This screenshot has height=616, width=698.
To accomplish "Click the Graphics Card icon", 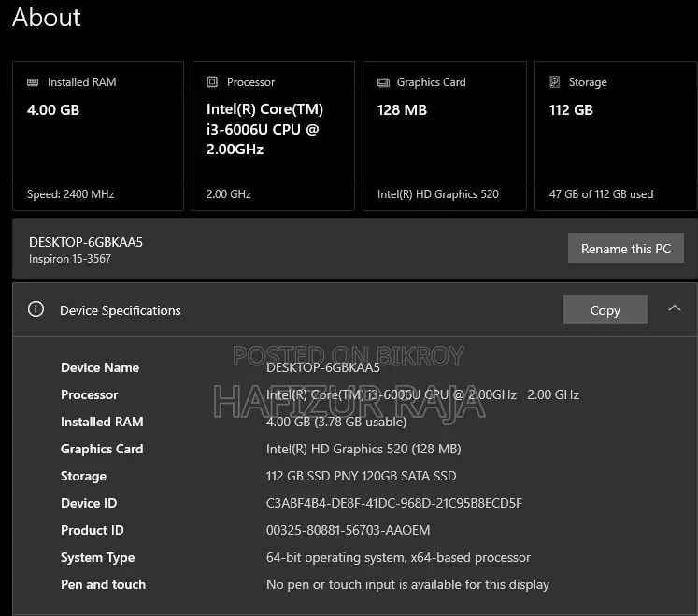I will (x=383, y=82).
